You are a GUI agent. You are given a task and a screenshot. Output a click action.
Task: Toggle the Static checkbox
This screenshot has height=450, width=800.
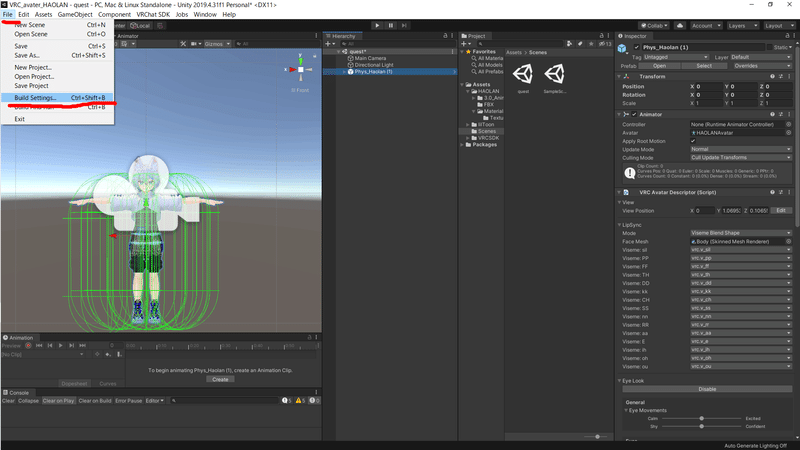[769, 47]
